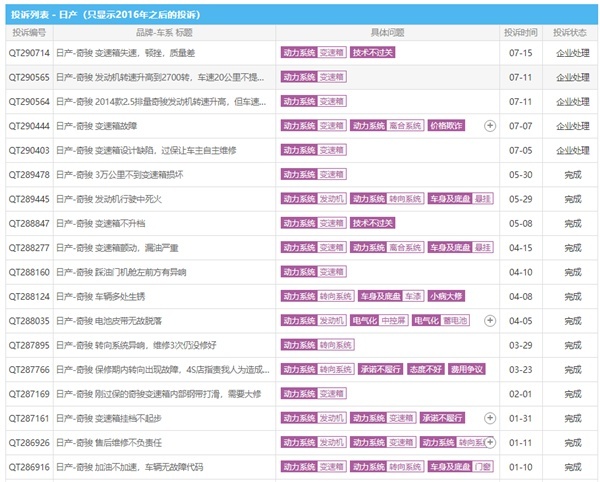Expand more tags in row QT288035

click(x=490, y=321)
